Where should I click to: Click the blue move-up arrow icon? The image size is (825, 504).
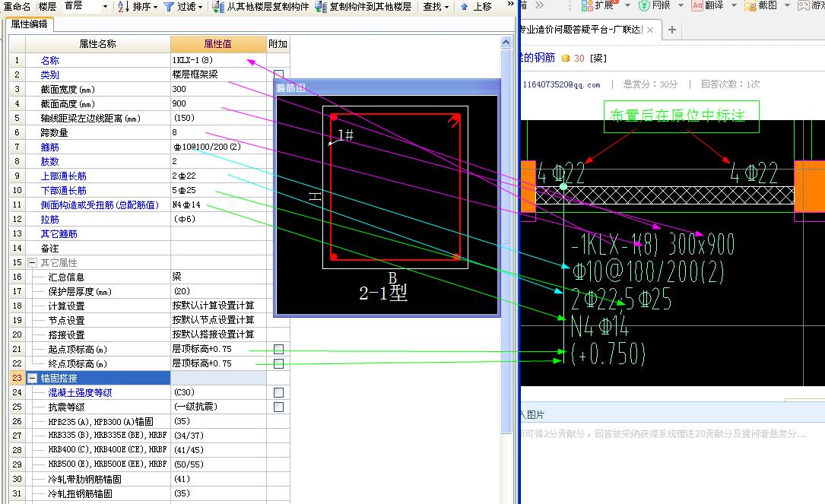464,7
